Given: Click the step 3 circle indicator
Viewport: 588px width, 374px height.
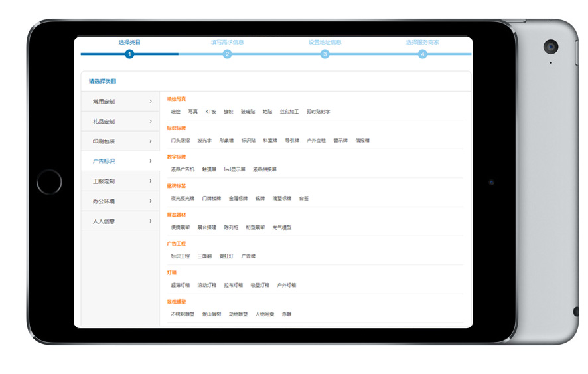Looking at the screenshot, I should (x=325, y=54).
